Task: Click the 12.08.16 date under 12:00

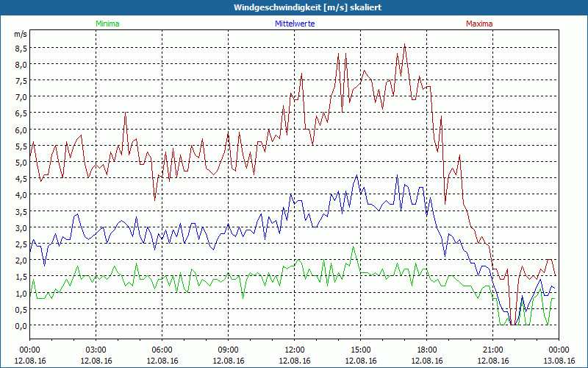Action: (x=295, y=361)
